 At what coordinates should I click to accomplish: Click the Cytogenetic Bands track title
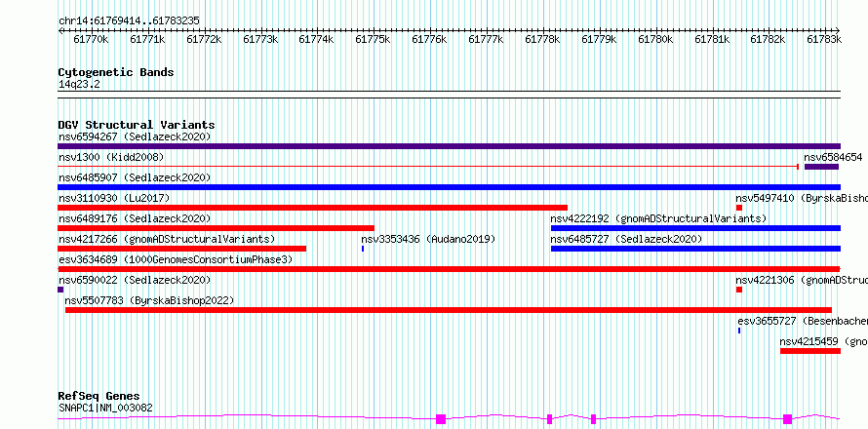116,72
